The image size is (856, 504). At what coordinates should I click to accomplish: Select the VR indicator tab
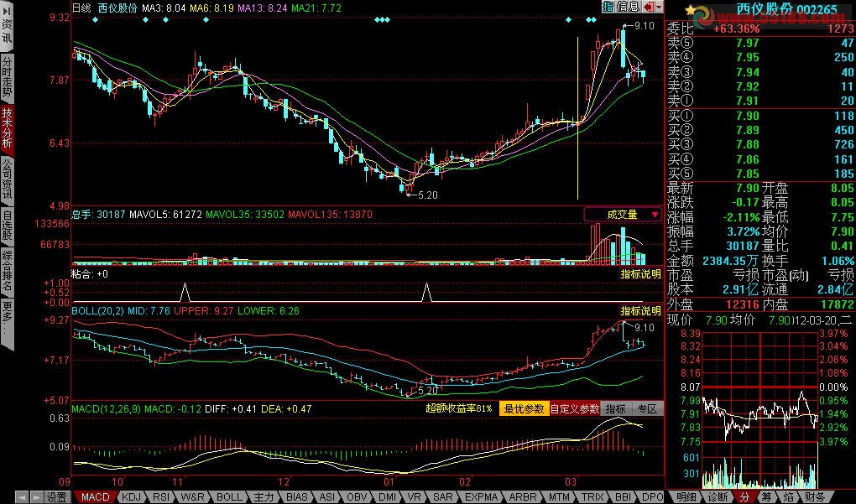point(413,497)
